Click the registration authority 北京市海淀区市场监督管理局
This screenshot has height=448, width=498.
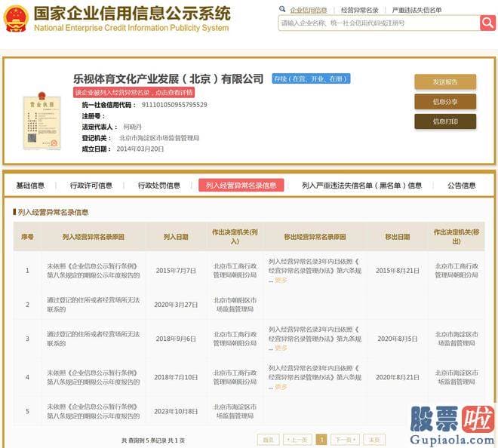pos(158,138)
